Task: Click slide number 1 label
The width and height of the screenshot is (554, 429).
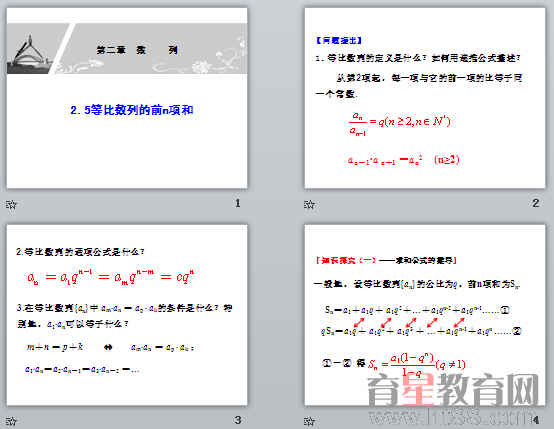Action: click(238, 203)
